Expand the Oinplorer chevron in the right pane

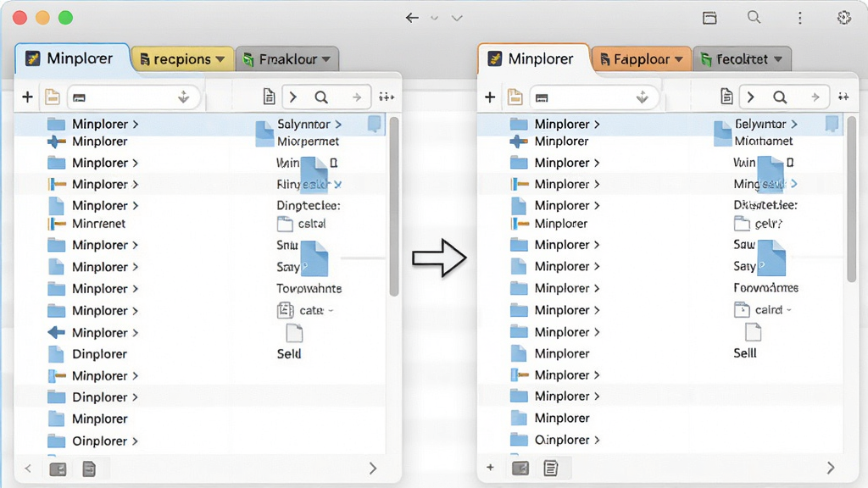pyautogui.click(x=597, y=441)
